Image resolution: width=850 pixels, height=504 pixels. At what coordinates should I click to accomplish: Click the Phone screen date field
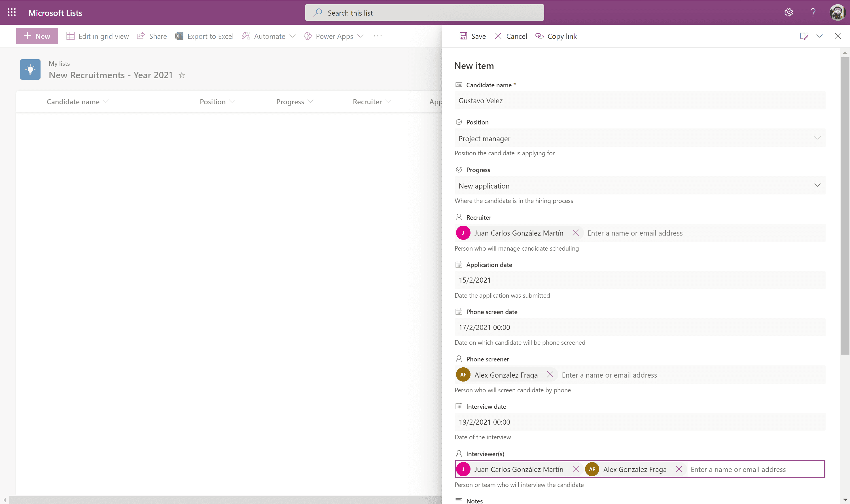[x=640, y=327]
